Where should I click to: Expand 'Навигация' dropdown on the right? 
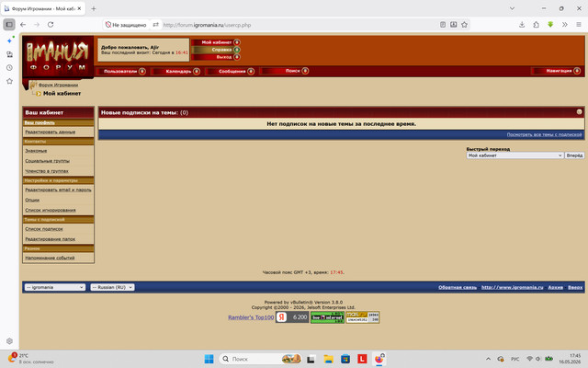point(557,71)
